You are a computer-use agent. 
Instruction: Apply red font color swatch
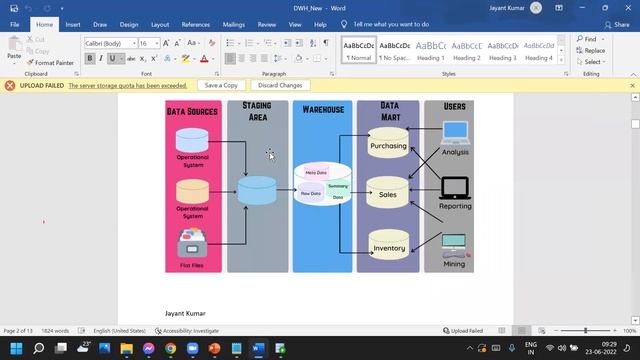click(x=204, y=59)
